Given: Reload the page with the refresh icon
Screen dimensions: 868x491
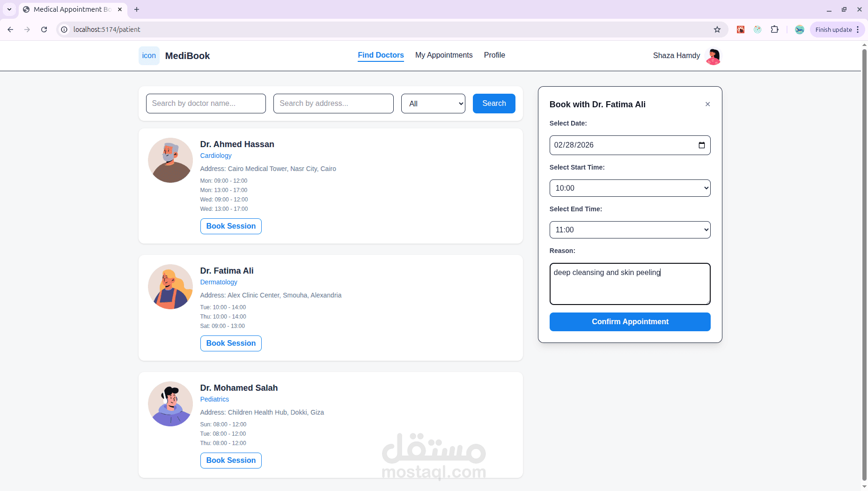Looking at the screenshot, I should [x=44, y=29].
